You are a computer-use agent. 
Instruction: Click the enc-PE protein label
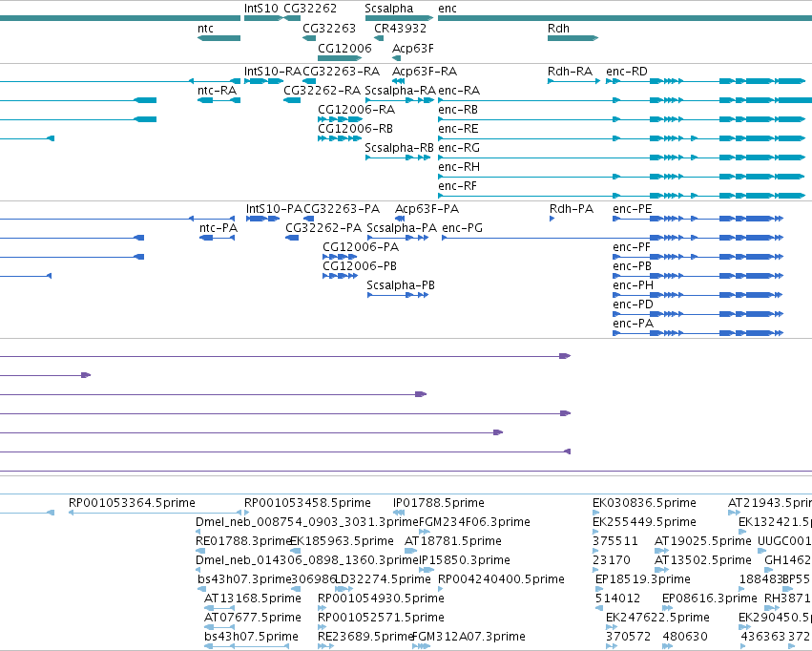[633, 209]
